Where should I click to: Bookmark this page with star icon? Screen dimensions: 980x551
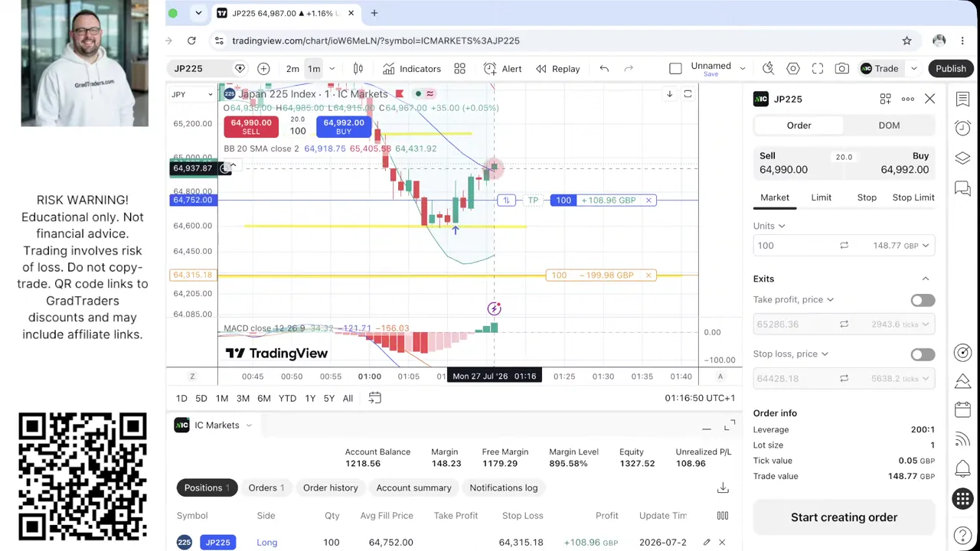point(906,41)
